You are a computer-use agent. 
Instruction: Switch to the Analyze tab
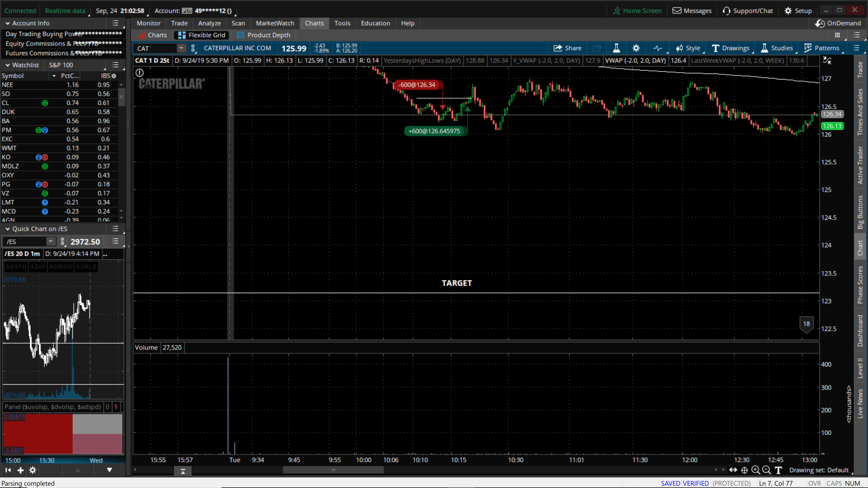[x=210, y=23]
